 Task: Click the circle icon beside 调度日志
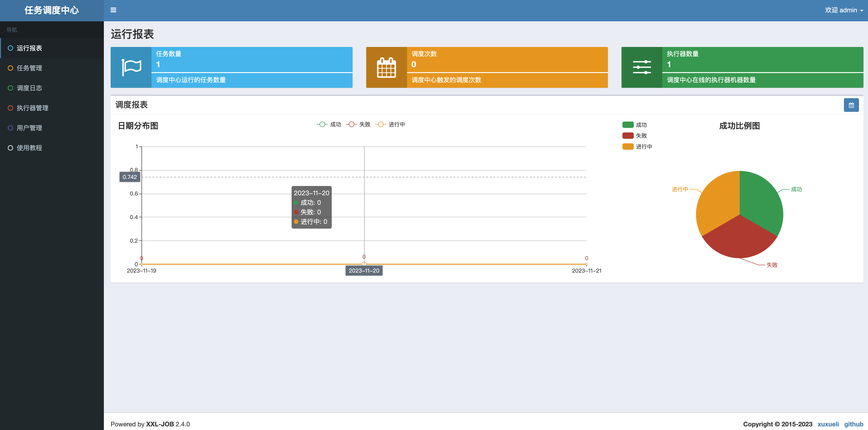pyautogui.click(x=10, y=88)
